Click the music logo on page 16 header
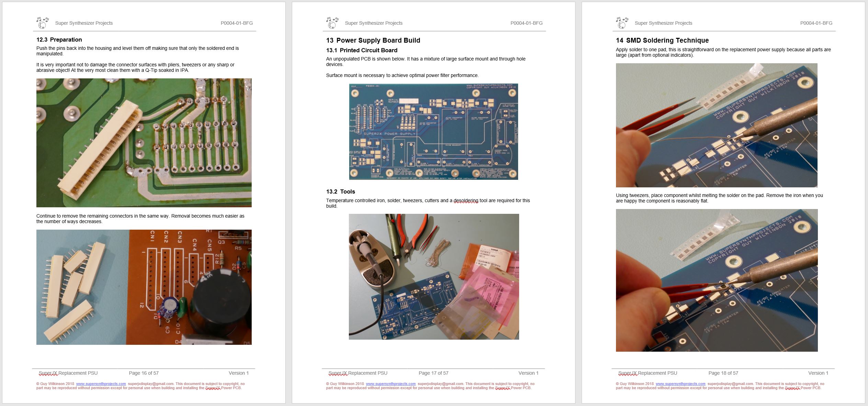 [42, 23]
